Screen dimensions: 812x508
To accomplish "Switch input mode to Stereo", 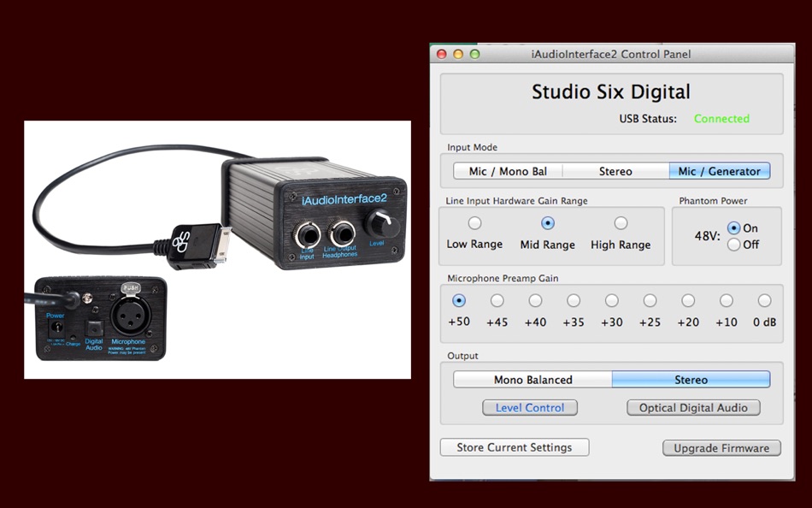I will (x=615, y=171).
